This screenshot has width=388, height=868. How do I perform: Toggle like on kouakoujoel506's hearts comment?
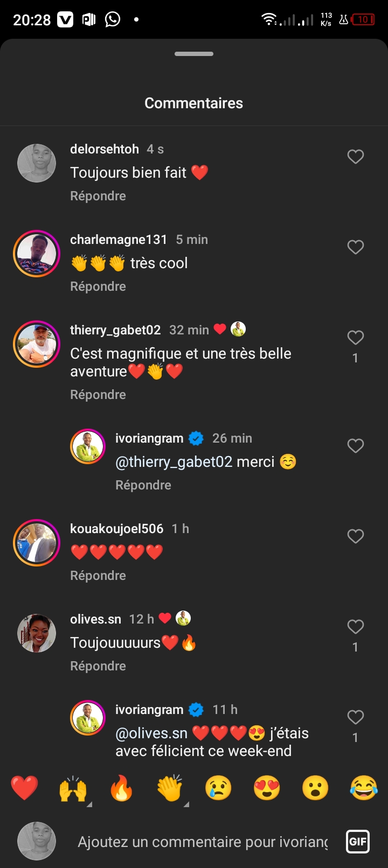click(355, 536)
